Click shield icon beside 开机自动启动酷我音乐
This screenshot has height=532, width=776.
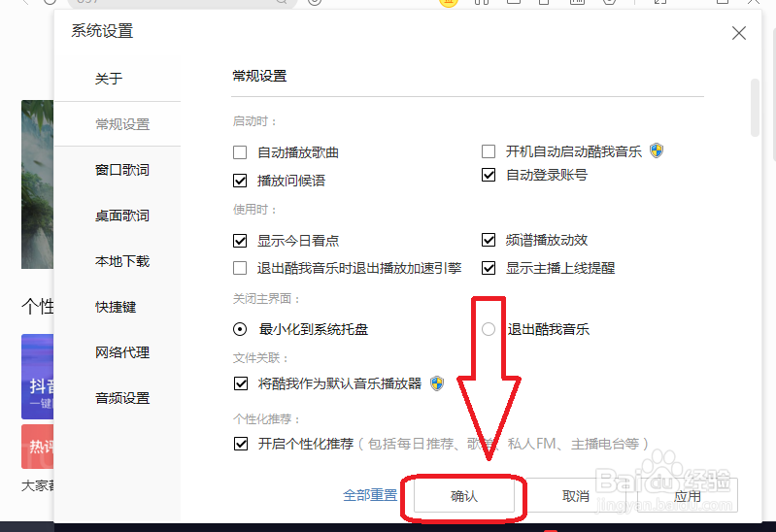click(657, 150)
